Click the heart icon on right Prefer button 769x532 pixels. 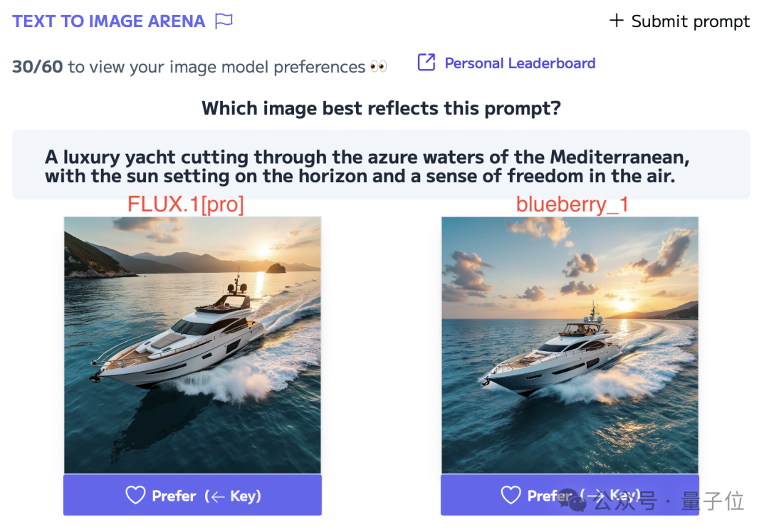[511, 495]
